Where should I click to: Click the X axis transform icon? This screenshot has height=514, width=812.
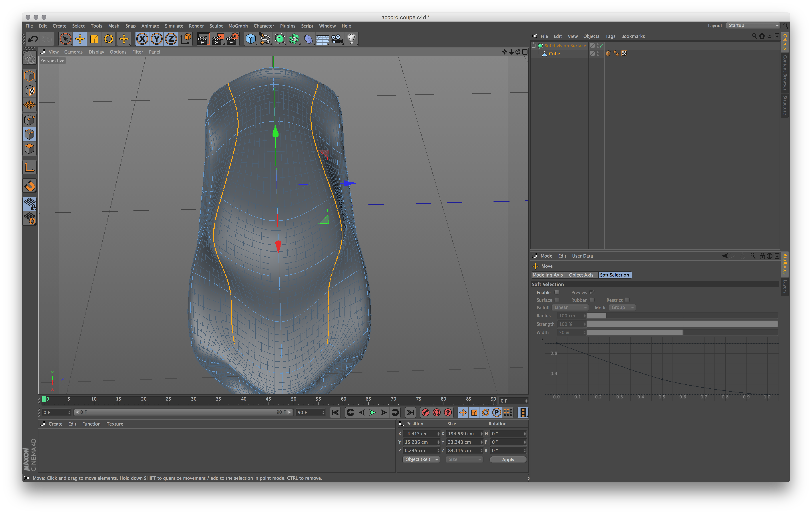pos(142,38)
